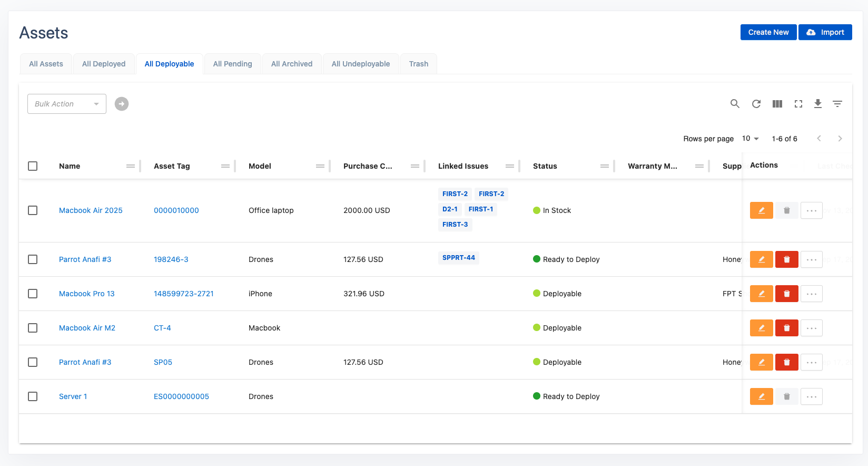This screenshot has height=466, width=868.
Task: Expand the Bulk Action dropdown
Action: (67, 104)
